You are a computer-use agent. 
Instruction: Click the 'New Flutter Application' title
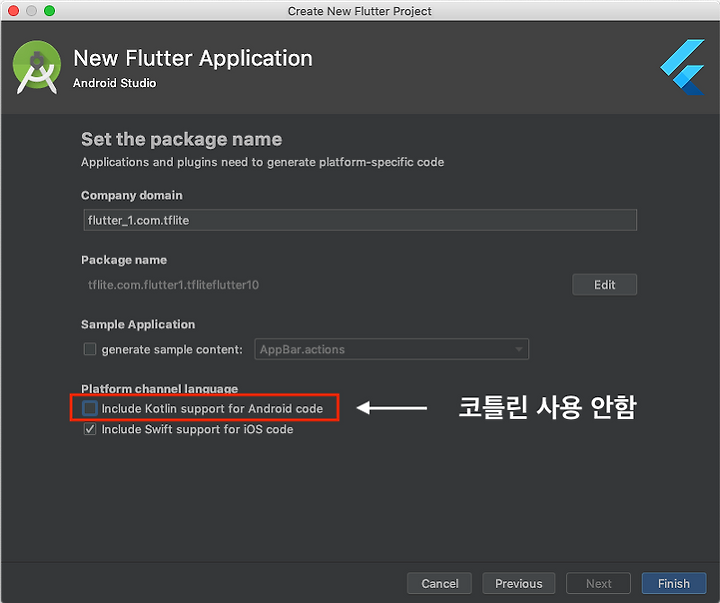click(x=193, y=58)
